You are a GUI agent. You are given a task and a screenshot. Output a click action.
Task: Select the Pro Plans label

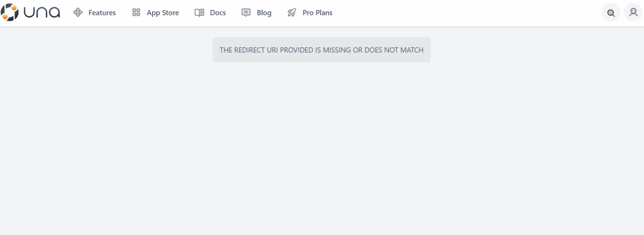(318, 13)
